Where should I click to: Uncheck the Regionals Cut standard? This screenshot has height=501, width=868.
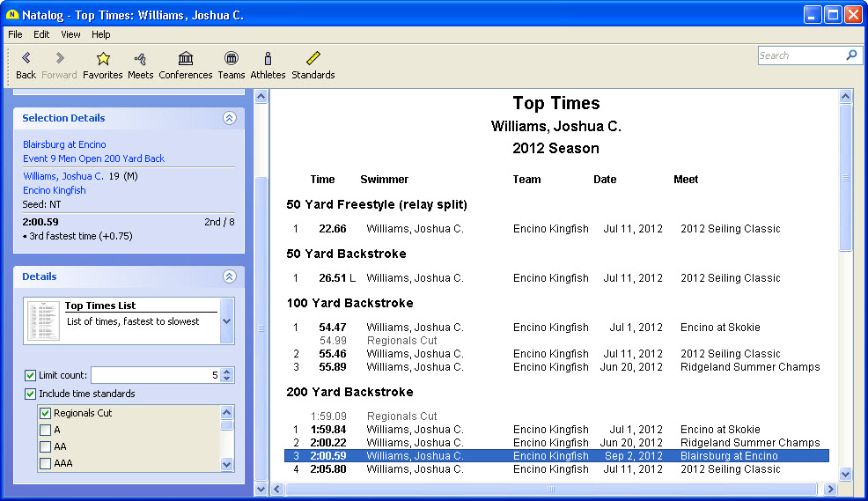[45, 413]
